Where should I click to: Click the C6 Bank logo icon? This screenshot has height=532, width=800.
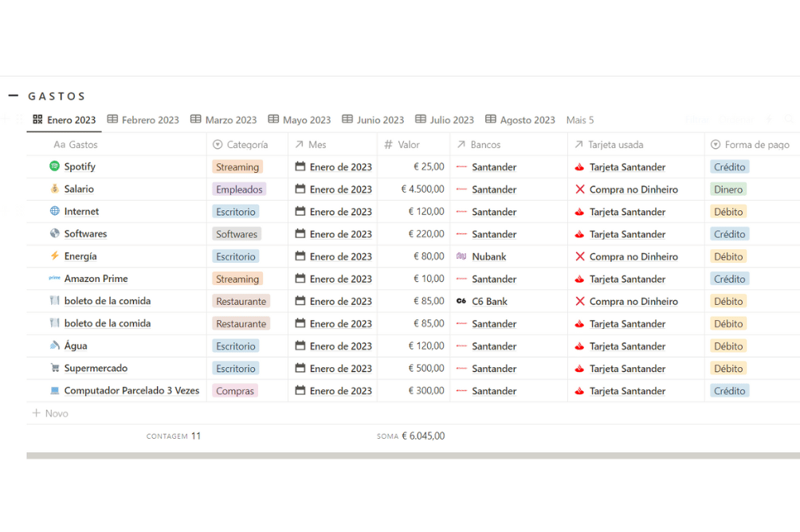click(x=461, y=301)
